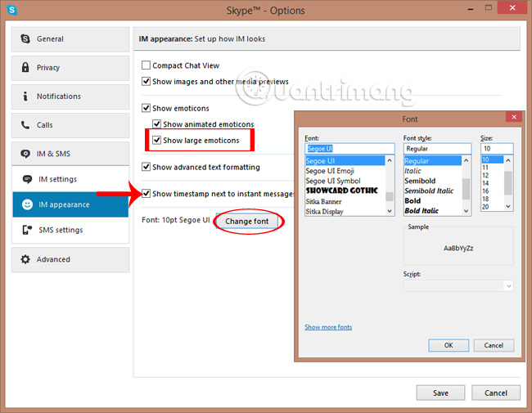The image size is (532, 413).
Task: Click the Font name input field
Action: pos(349,149)
